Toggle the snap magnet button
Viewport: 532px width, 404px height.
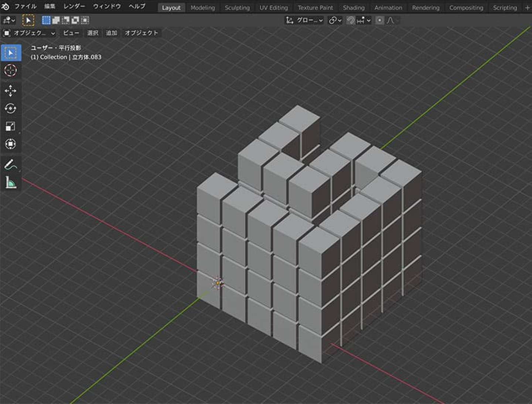coord(350,21)
